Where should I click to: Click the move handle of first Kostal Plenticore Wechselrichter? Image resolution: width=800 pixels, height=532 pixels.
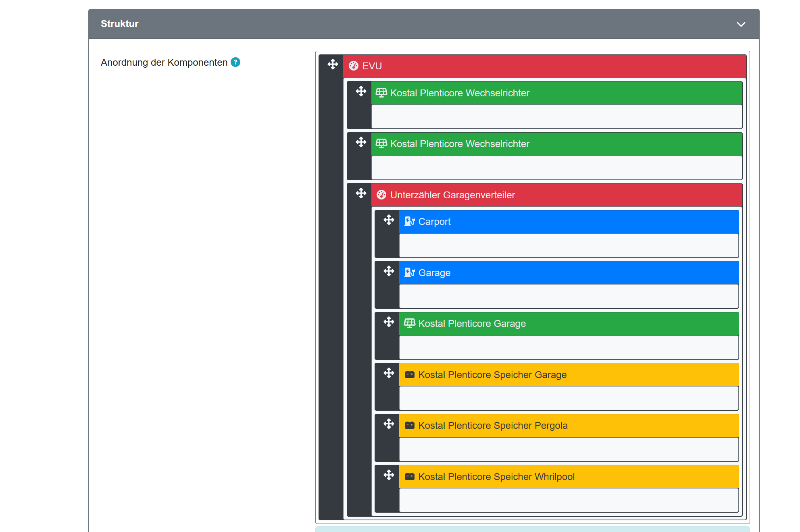(361, 91)
